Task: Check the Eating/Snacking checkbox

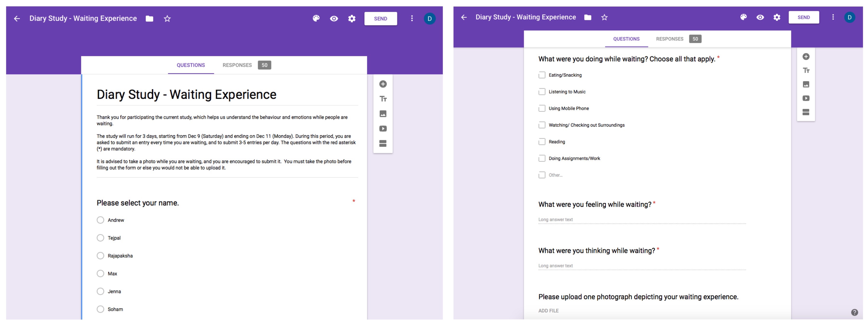Action: tap(542, 75)
